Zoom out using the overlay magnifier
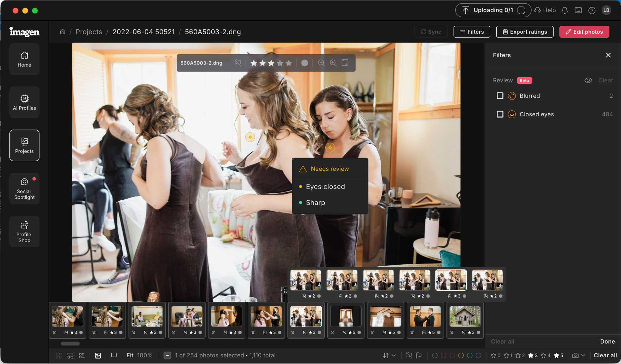Image resolution: width=621 pixels, height=364 pixels. 321,63
